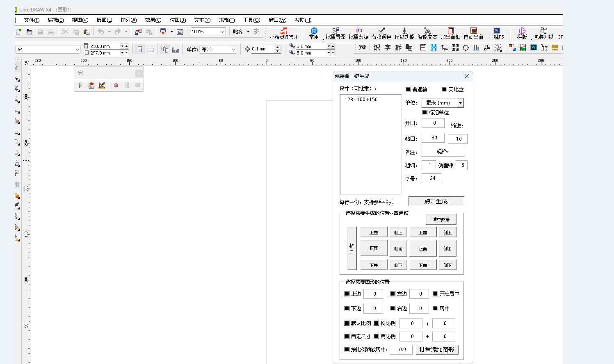This screenshot has height=364, width=614.
Task: Open 批量导图 batch export tool
Action: click(x=336, y=34)
